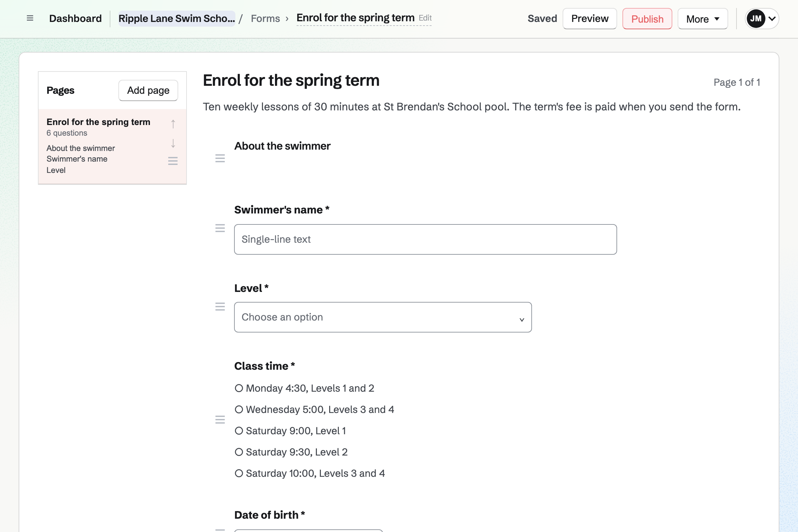Select Wednesday 5:00, Levels 3 and 4
This screenshot has height=532, width=798.
(314, 410)
